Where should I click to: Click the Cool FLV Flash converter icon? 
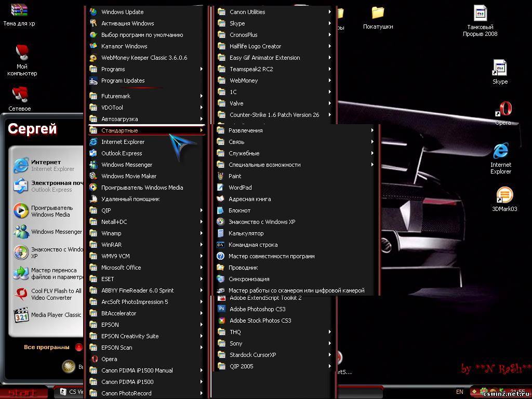point(21,294)
